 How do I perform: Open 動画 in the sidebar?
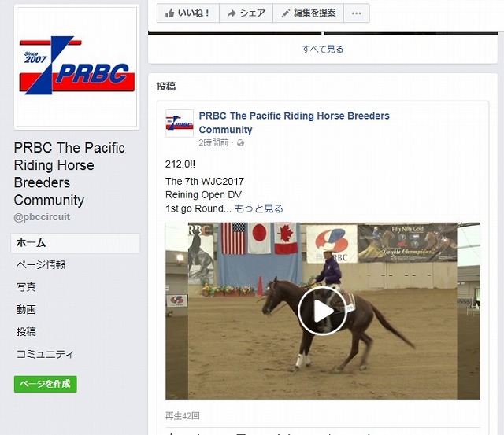coord(26,309)
